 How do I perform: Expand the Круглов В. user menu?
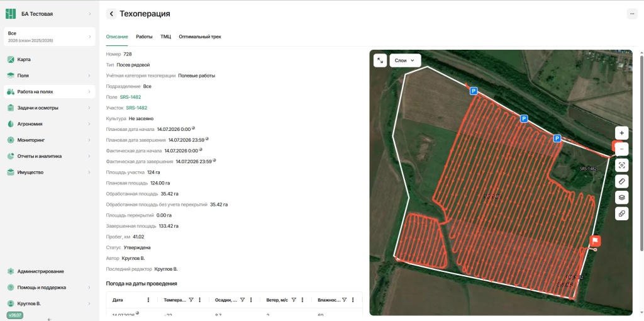point(89,304)
